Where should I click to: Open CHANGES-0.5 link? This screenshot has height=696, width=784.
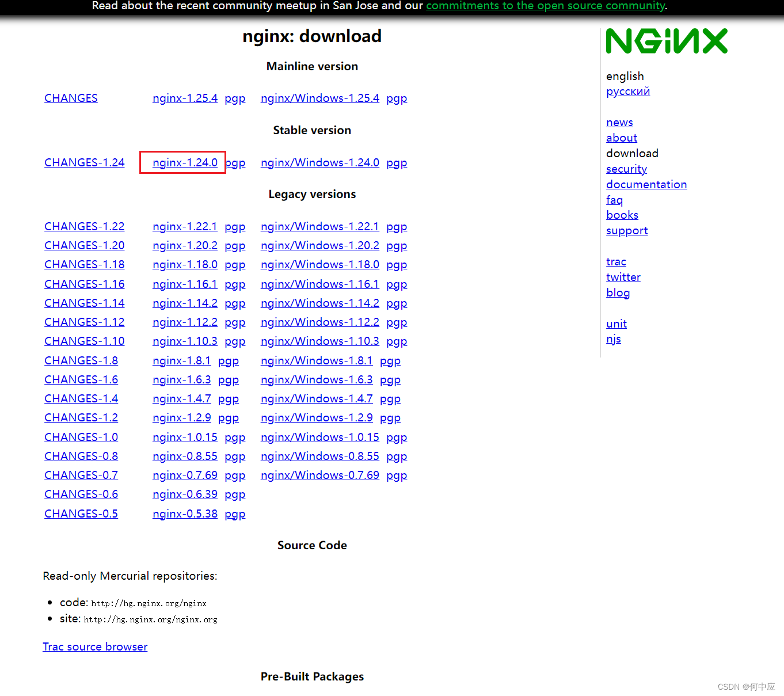(x=81, y=514)
